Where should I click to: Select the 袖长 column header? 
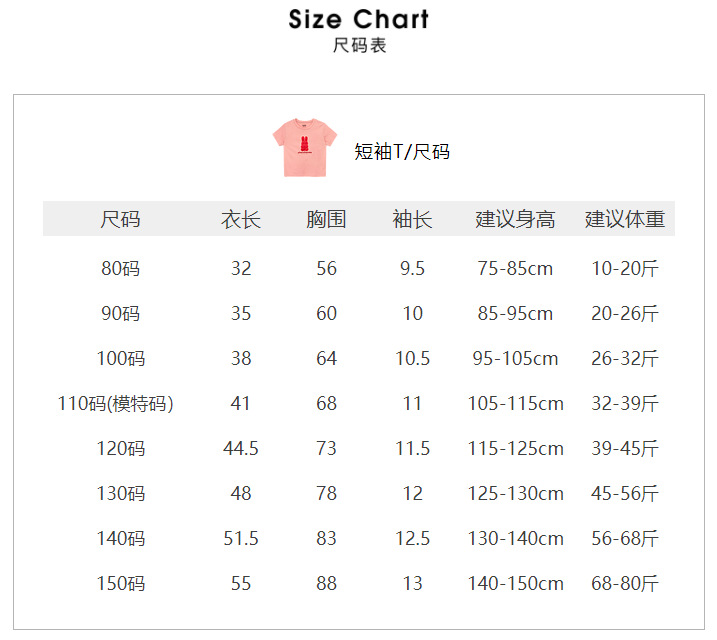click(412, 219)
